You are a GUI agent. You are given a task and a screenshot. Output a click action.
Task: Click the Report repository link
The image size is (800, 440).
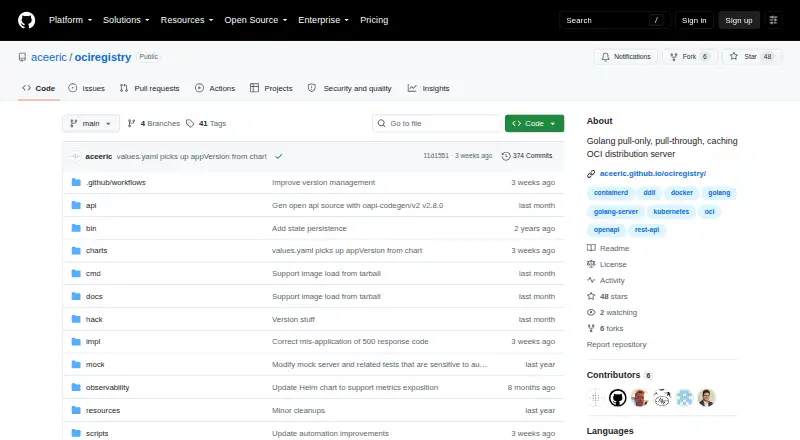point(616,345)
